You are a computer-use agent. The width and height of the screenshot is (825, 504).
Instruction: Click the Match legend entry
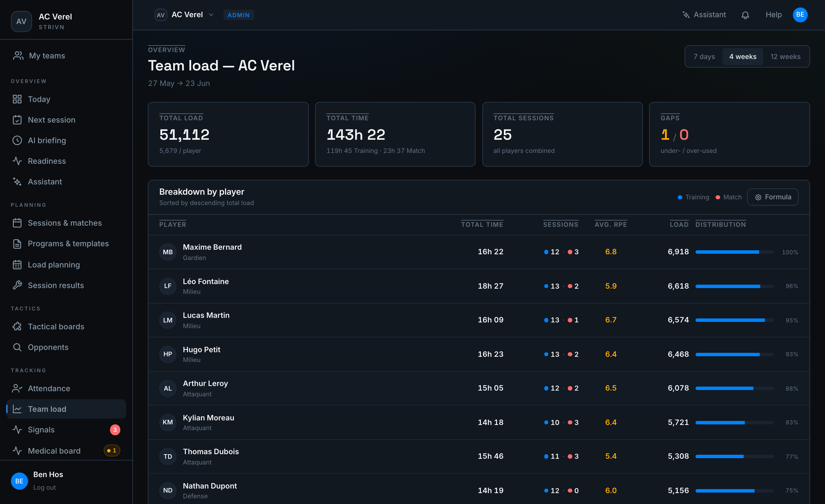(x=728, y=197)
